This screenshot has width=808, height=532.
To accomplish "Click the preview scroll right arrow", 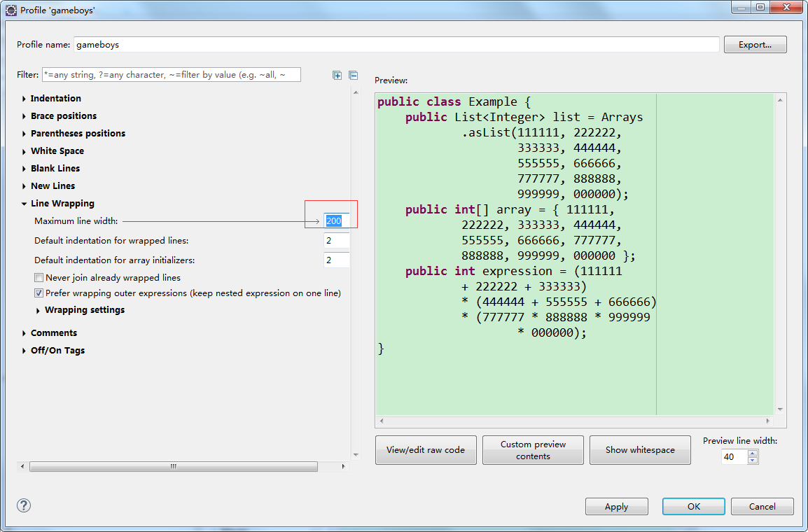I will 768,421.
